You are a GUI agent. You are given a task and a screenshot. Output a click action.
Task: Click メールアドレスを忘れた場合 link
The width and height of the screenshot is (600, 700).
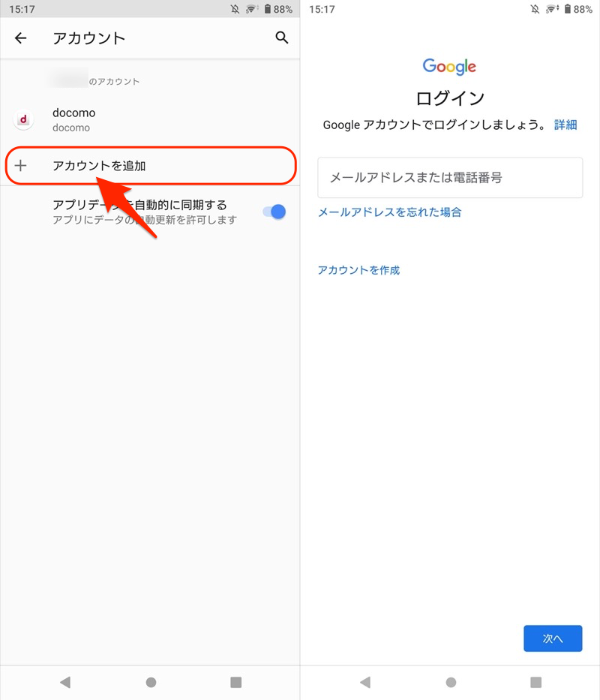389,212
